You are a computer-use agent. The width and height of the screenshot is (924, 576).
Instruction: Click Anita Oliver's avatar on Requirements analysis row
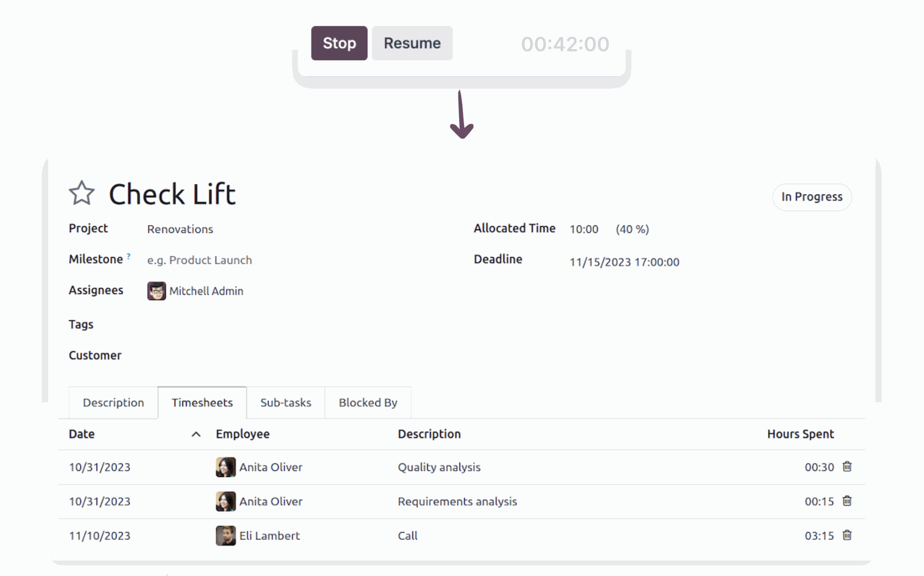[225, 501]
